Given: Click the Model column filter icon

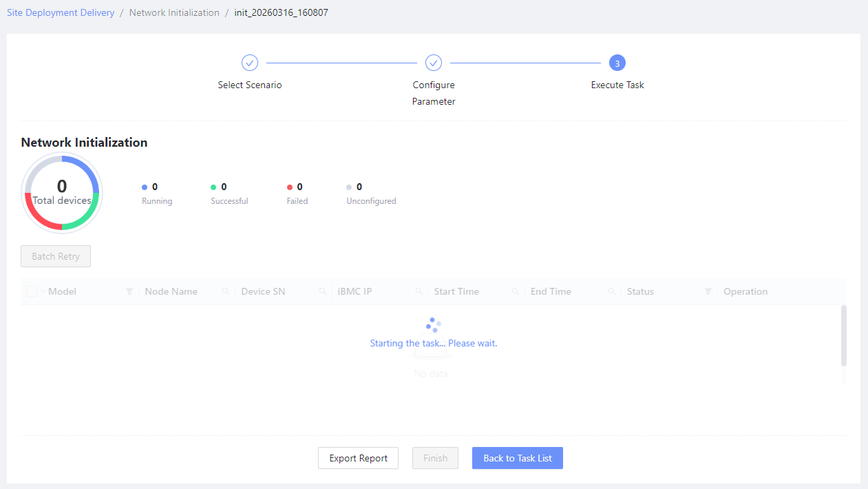Looking at the screenshot, I should click(129, 292).
